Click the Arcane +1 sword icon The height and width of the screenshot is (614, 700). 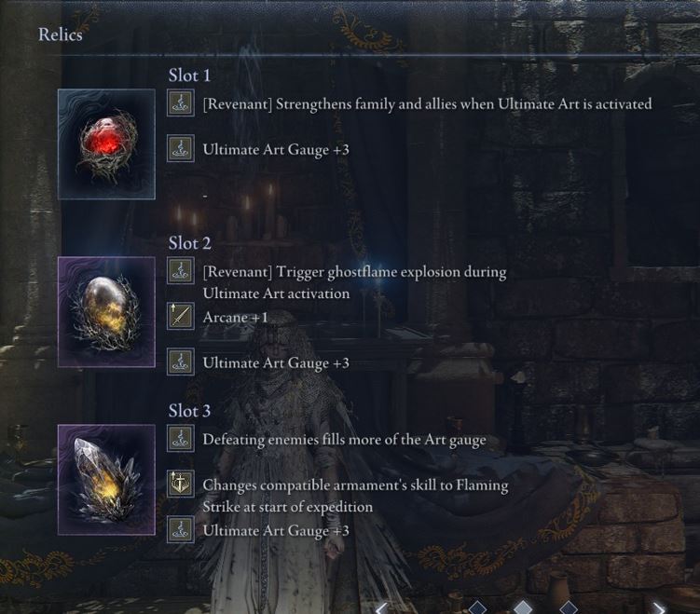180,316
